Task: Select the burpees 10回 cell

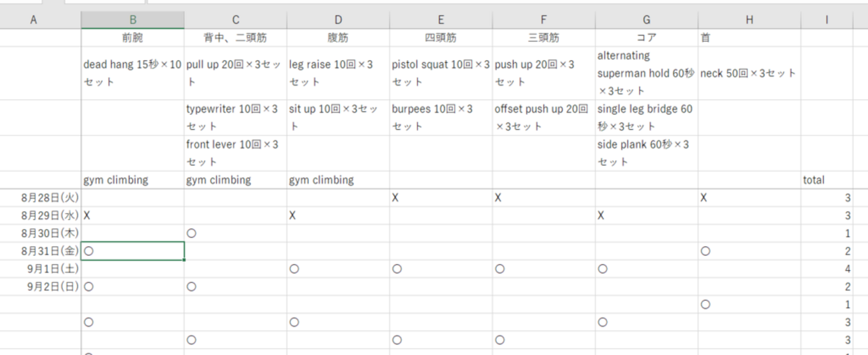Action: (x=441, y=118)
